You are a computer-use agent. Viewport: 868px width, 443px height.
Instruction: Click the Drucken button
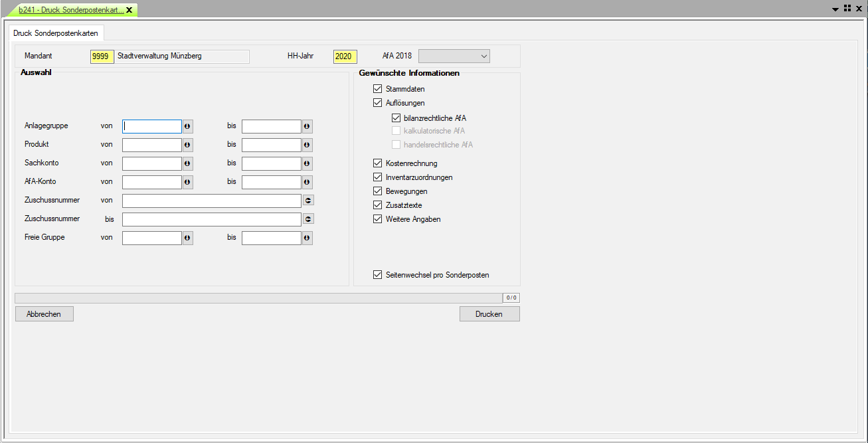click(x=489, y=314)
